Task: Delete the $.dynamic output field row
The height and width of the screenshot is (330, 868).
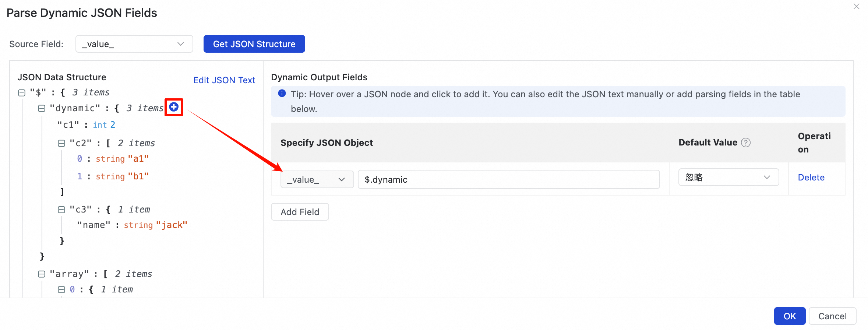Action: [x=811, y=178]
